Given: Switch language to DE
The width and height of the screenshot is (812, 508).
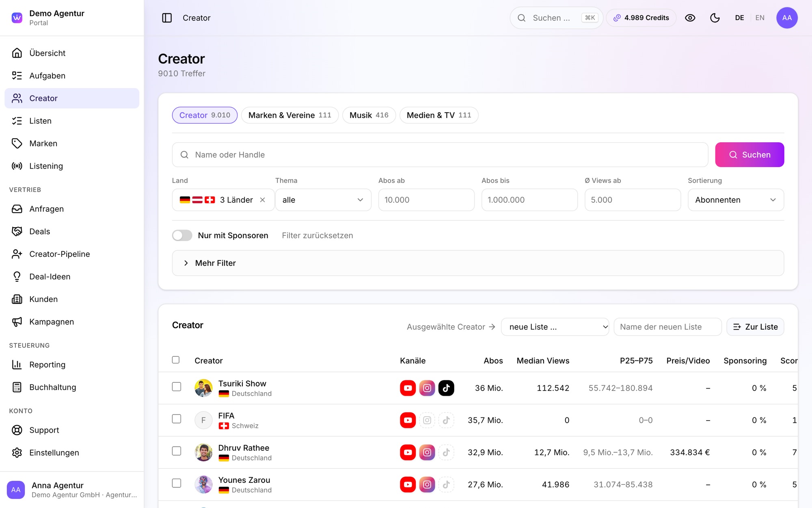Looking at the screenshot, I should pos(739,18).
